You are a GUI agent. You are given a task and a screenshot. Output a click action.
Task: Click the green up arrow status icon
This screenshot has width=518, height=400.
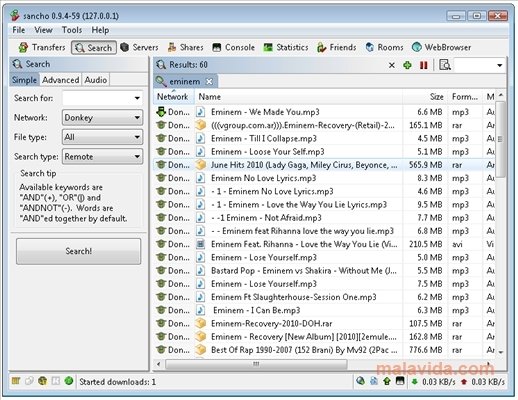tap(387, 381)
